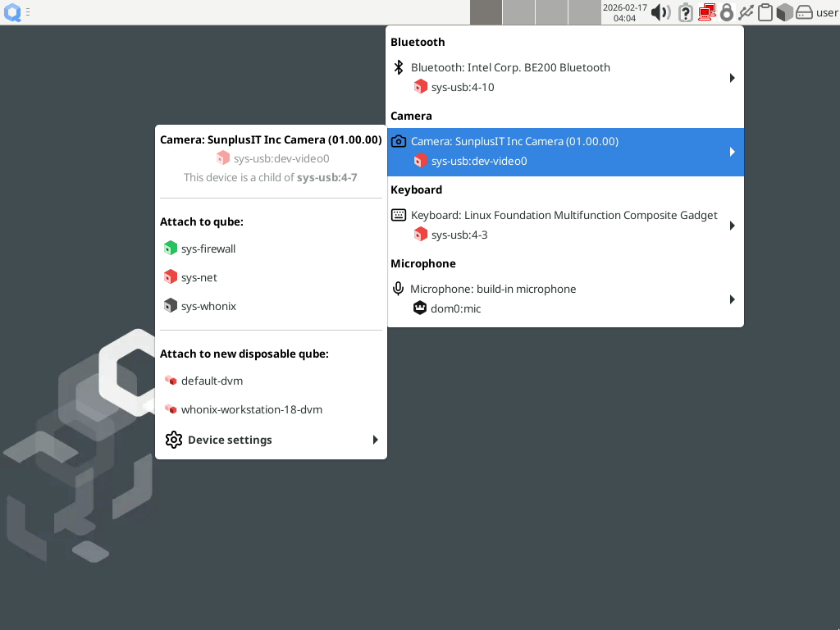840x630 pixels.
Task: Click the Qubes devices widget tray icon
Action: point(746,12)
